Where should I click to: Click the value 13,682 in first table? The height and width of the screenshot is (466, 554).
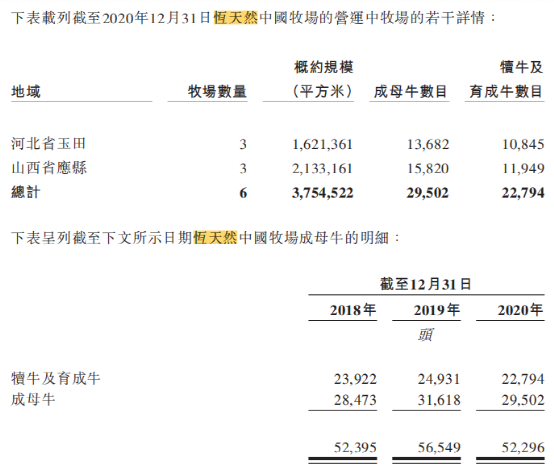click(x=428, y=144)
